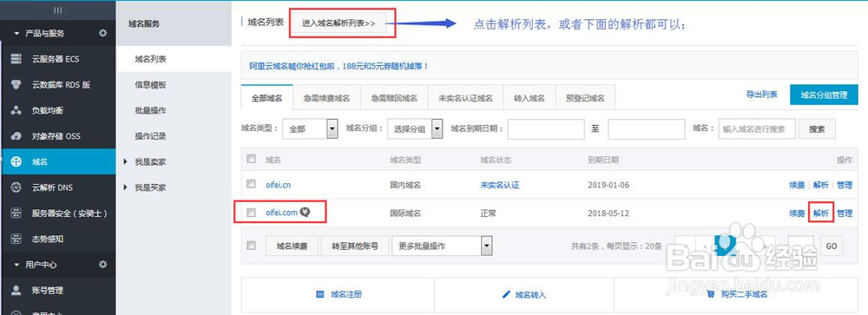The image size is (868, 315).
Task: Check the box in the bottom batch bar
Action: point(252,246)
